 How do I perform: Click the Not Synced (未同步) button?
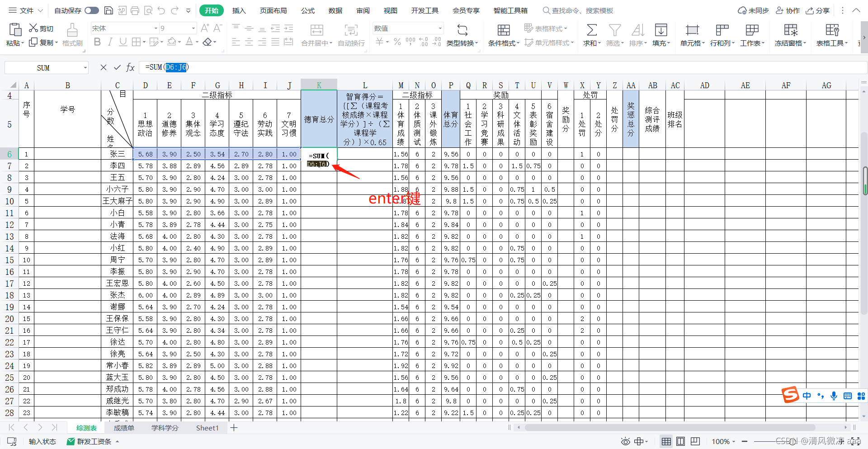pyautogui.click(x=753, y=10)
